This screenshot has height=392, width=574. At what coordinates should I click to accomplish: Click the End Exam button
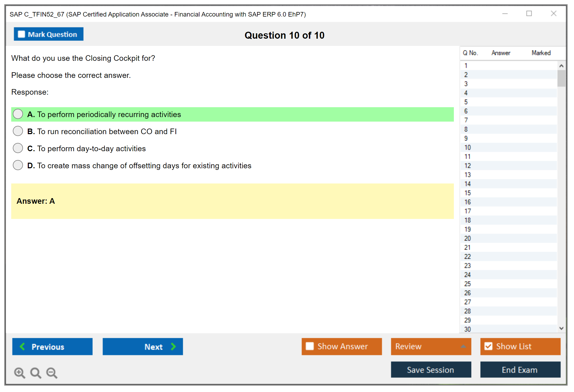coord(520,370)
